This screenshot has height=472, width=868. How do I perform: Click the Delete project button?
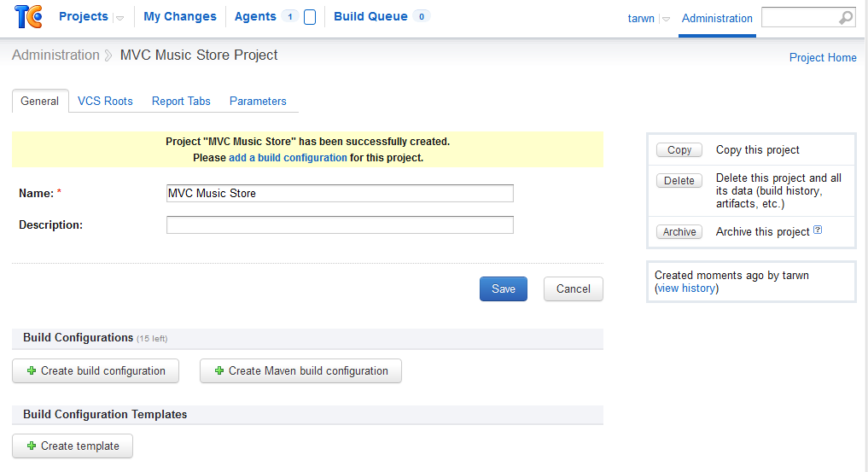tap(679, 181)
